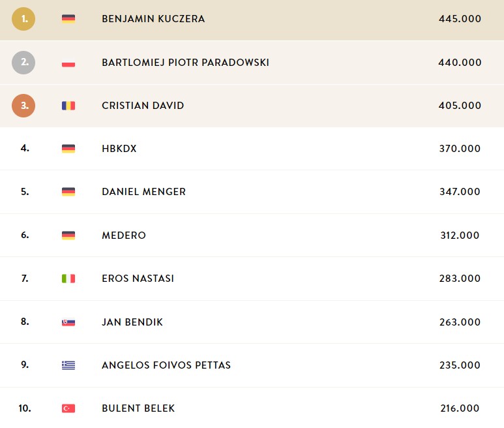Viewport: 504px width, 428px height.
Task: Open player name Daniel Menger
Action: point(143,192)
